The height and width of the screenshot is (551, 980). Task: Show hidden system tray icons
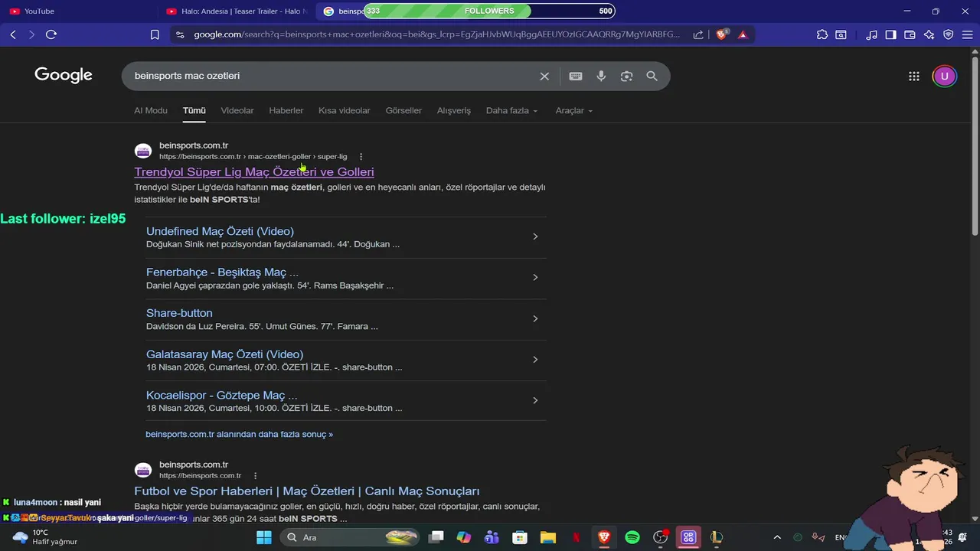(777, 537)
